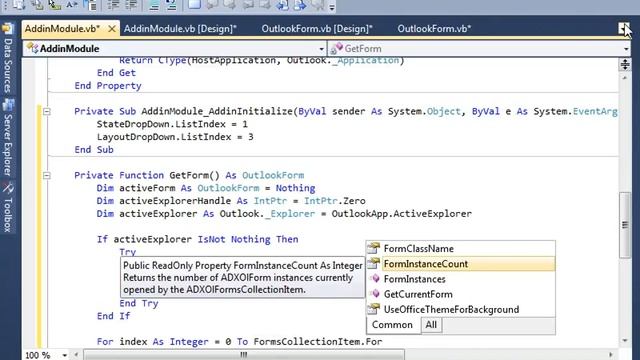Click the "Dim activeExplorerHandle As IntPtr" line
The width and height of the screenshot is (640, 360).
[x=231, y=201]
